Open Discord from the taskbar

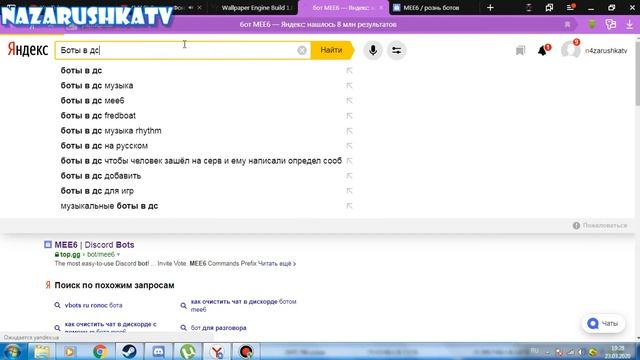tap(158, 351)
